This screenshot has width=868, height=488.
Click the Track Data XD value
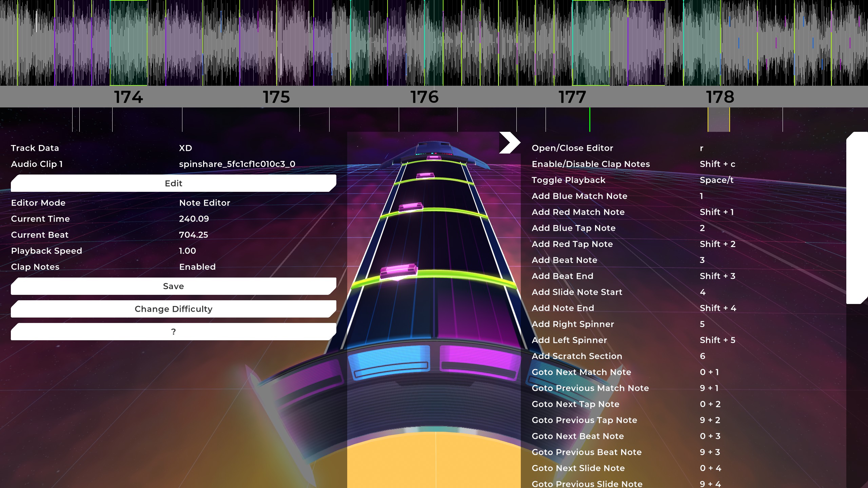[x=185, y=148]
